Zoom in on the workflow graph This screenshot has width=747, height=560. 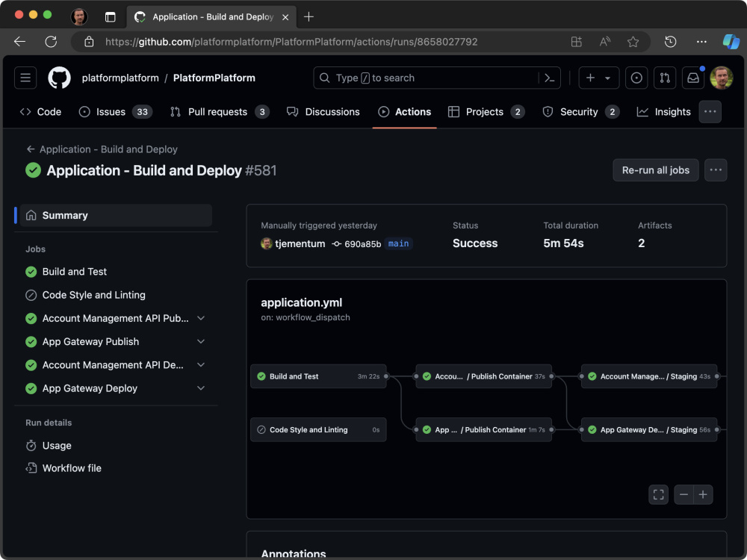click(x=703, y=494)
